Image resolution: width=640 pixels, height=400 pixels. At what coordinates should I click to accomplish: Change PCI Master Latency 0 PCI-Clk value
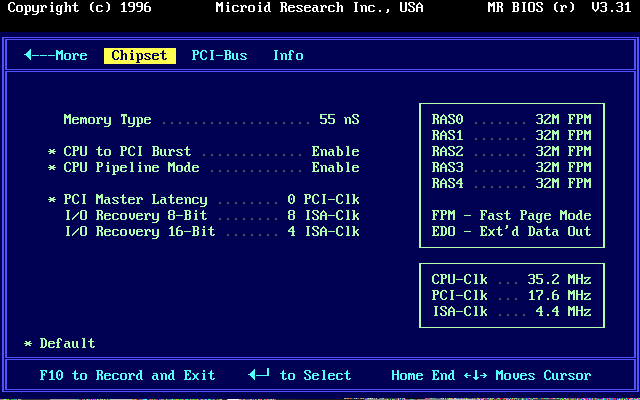tap(323, 200)
